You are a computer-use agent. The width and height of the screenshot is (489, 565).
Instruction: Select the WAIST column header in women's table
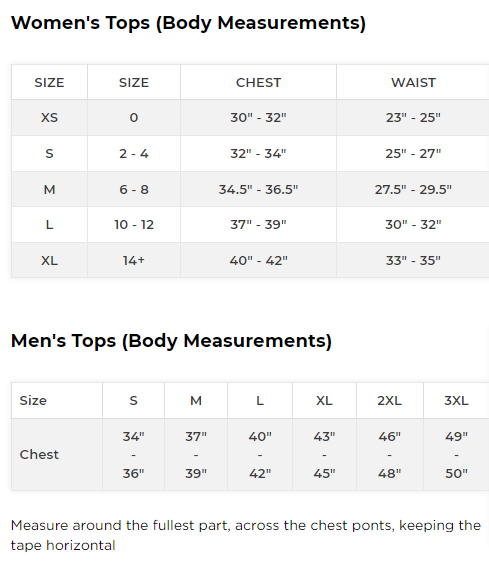click(x=413, y=83)
